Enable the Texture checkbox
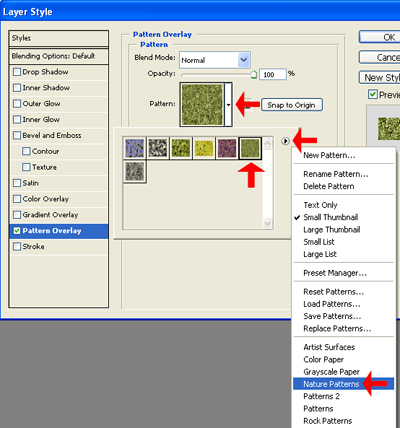400x428 pixels. [x=26, y=167]
